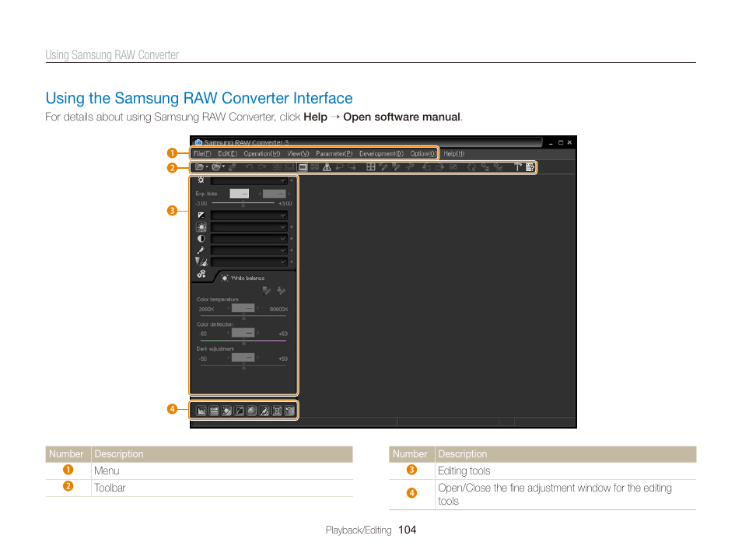Adjust the Exp. bias slider
The height and width of the screenshot is (560, 742).
coord(243,204)
